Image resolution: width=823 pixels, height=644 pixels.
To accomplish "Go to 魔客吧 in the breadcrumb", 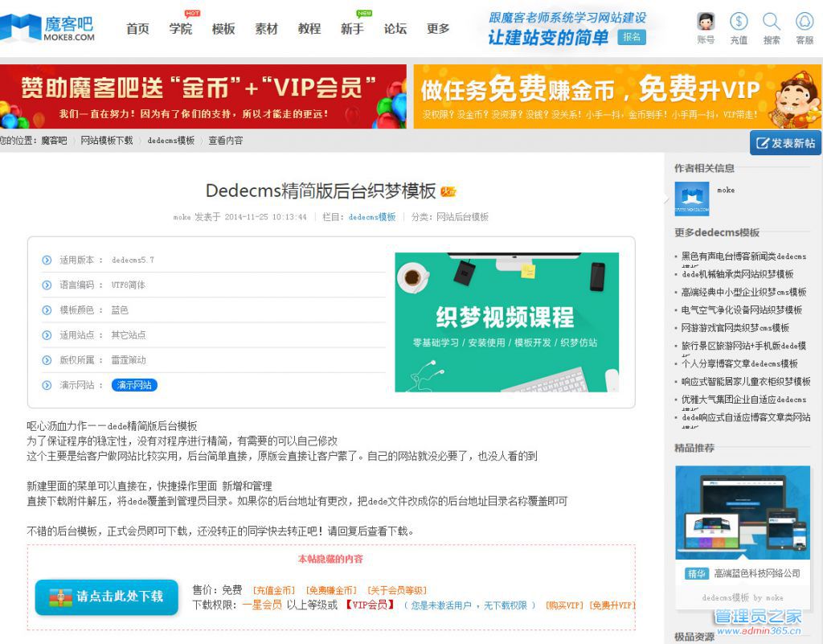I will pos(54,141).
